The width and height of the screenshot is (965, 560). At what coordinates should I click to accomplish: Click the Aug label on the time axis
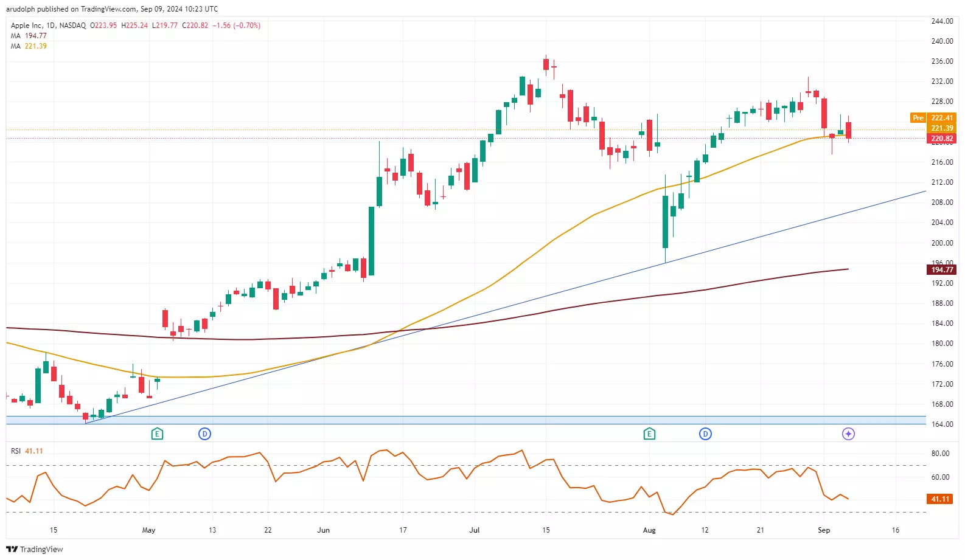[x=649, y=530]
